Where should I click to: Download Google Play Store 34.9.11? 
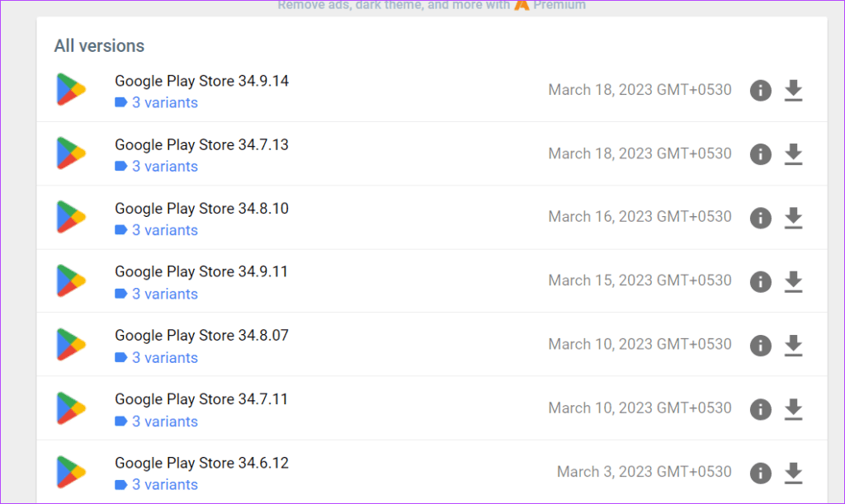coord(793,281)
